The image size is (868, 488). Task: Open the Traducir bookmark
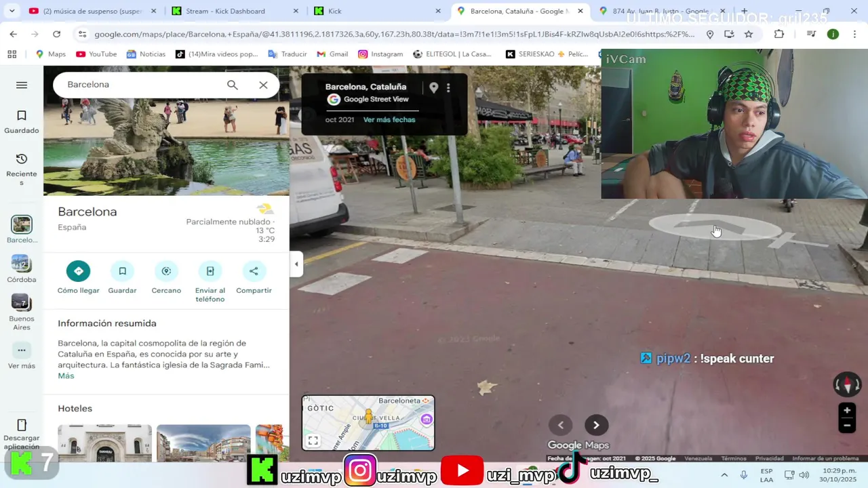tap(288, 54)
